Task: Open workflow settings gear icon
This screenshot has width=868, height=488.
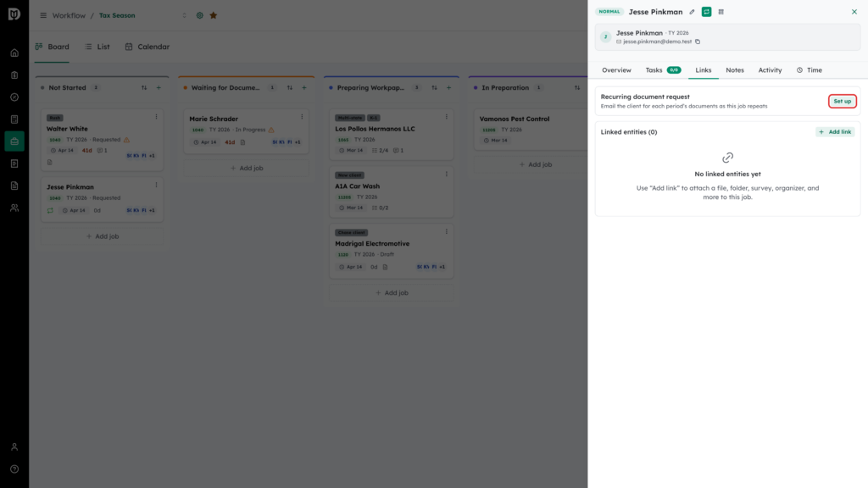Action: click(200, 15)
